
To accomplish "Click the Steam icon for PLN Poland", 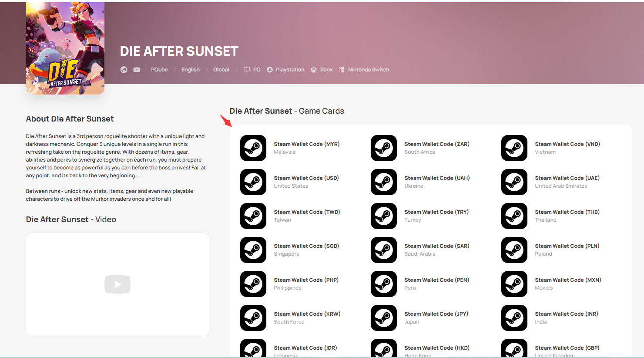I will click(x=514, y=250).
